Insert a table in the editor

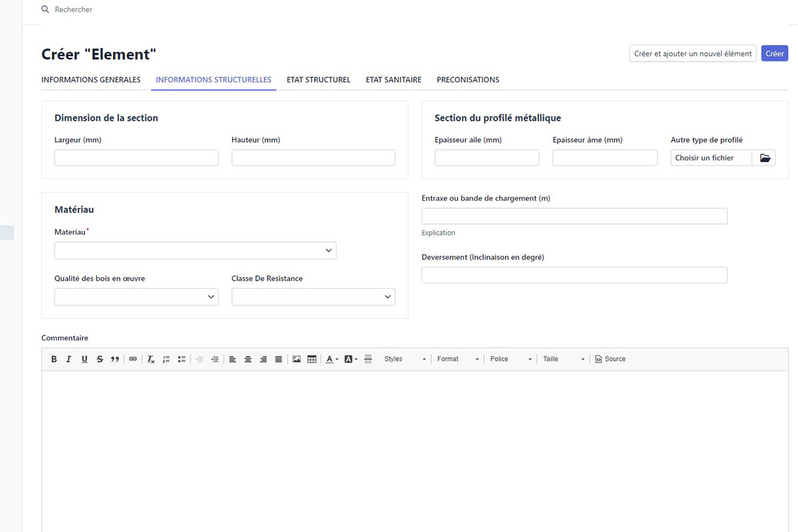[x=312, y=359]
